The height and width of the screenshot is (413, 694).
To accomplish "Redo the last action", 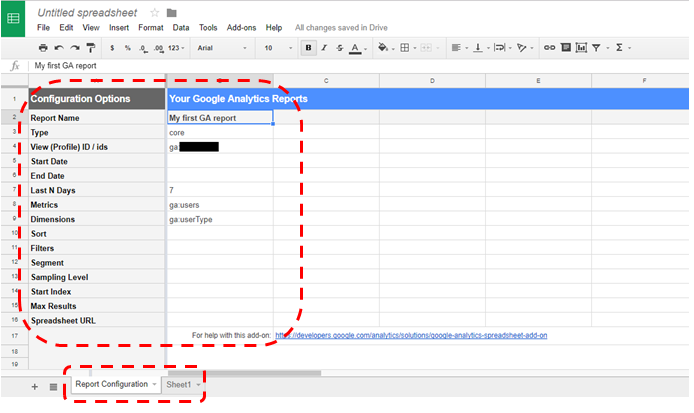I will [x=75, y=48].
